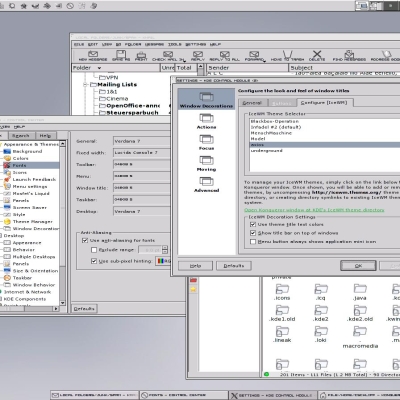The image size is (400, 400).
Task: Toggle Use sub-pixel hinting checkbox
Action: tap(94, 261)
